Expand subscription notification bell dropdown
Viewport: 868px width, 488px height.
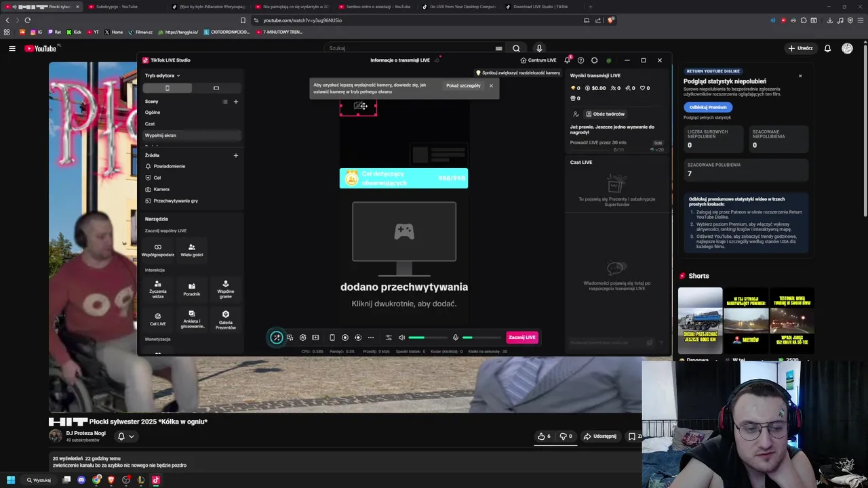(x=126, y=436)
